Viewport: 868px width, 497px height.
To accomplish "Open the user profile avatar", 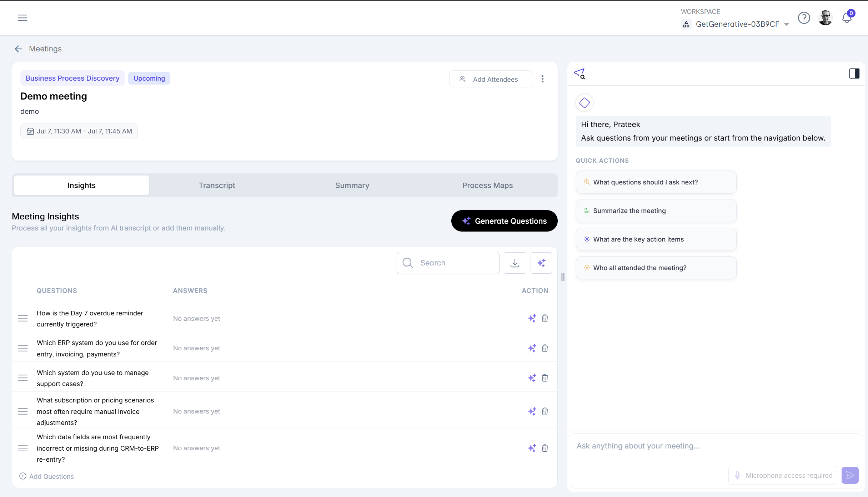I will tap(825, 18).
